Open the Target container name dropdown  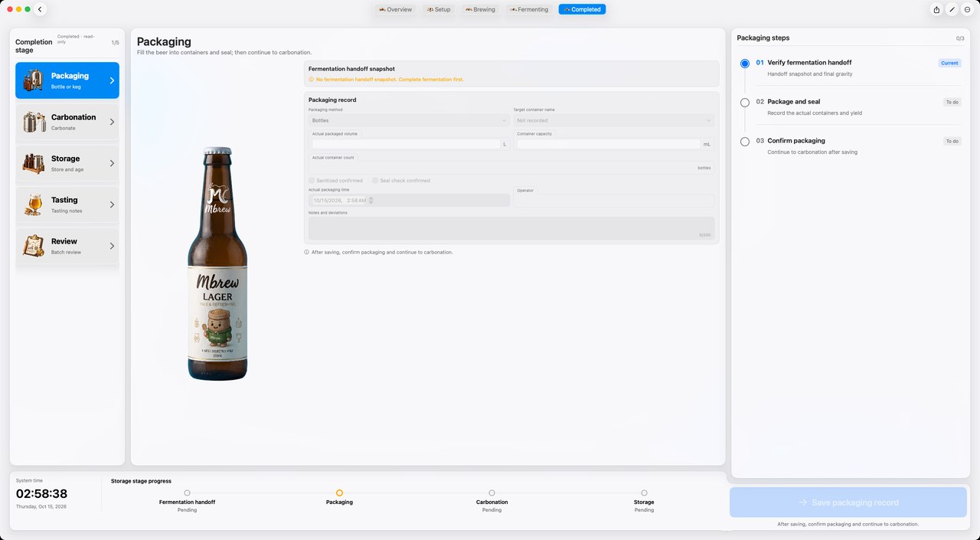tap(614, 120)
